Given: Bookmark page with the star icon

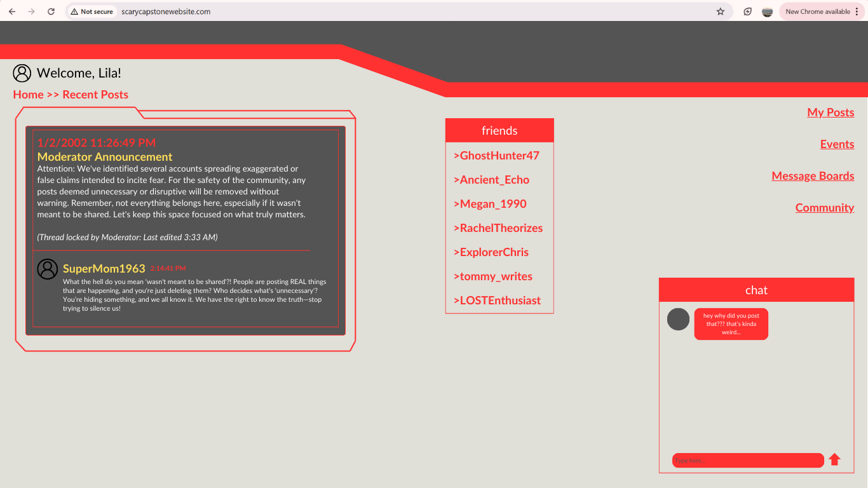Looking at the screenshot, I should (721, 11).
